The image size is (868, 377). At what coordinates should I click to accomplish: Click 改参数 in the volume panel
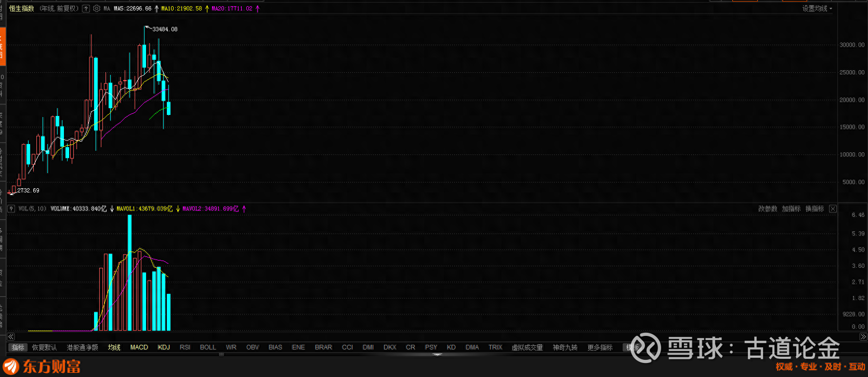tap(768, 209)
